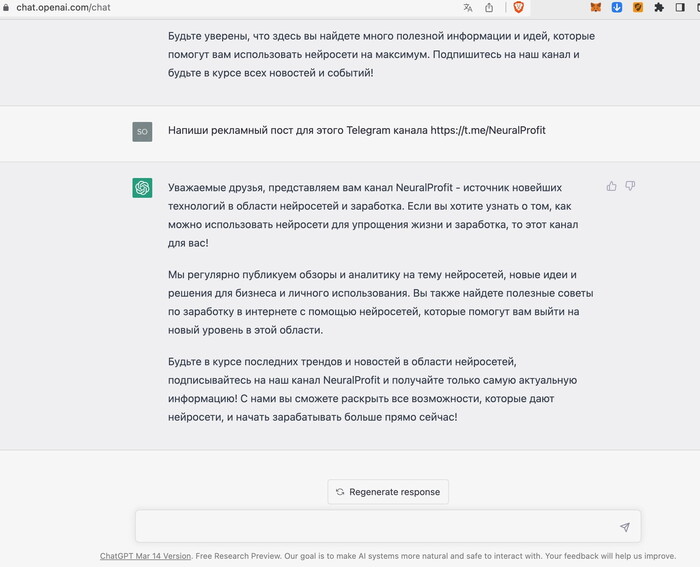The width and height of the screenshot is (700, 567).
Task: Open the Extensions puzzle piece menu
Action: [x=659, y=7]
